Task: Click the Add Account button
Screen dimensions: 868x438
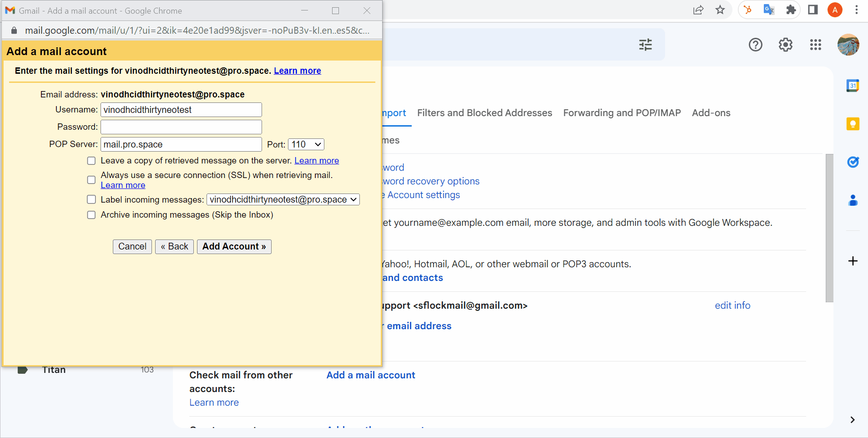Action: point(234,246)
